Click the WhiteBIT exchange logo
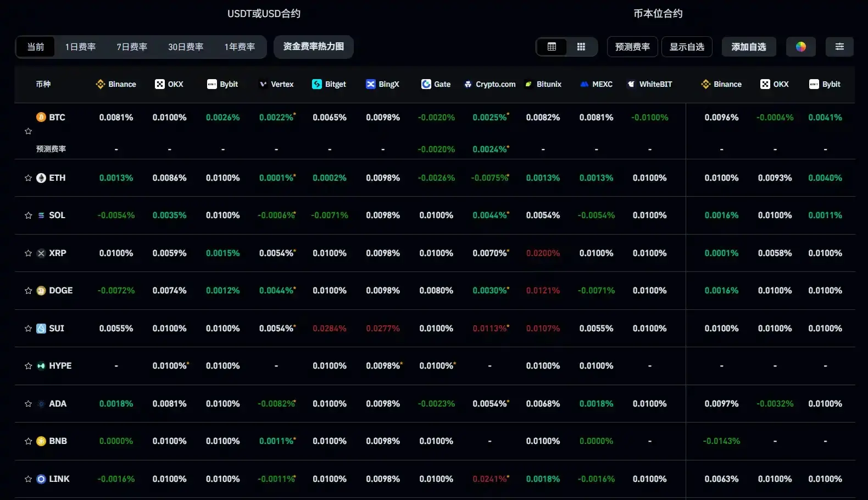This screenshot has width=868, height=500. [631, 84]
